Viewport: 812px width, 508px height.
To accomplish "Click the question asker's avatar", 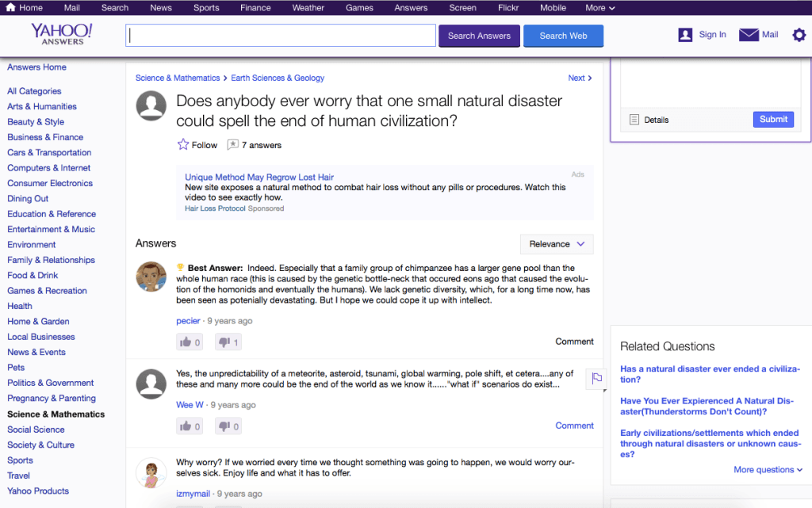I will click(151, 105).
